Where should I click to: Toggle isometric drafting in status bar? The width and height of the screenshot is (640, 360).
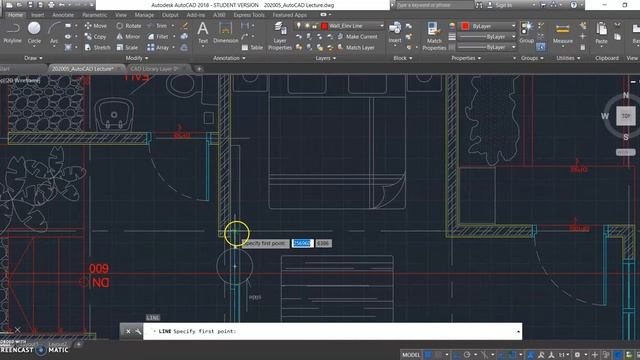484,355
